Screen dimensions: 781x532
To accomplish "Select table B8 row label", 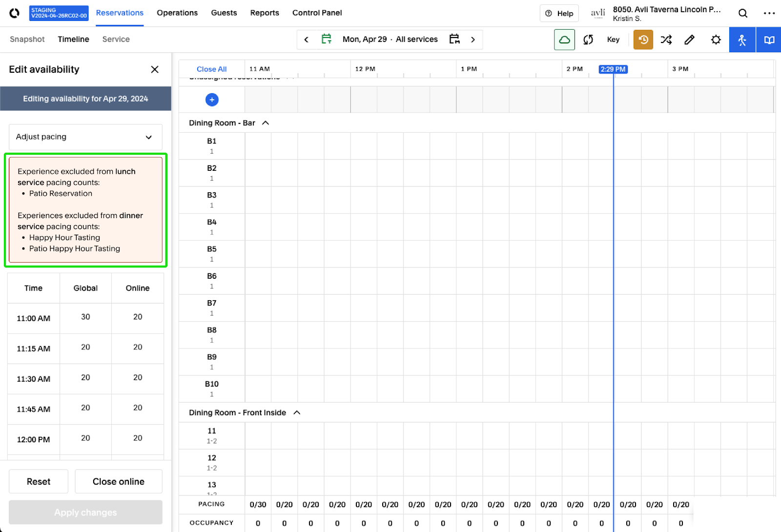I will pyautogui.click(x=211, y=335).
